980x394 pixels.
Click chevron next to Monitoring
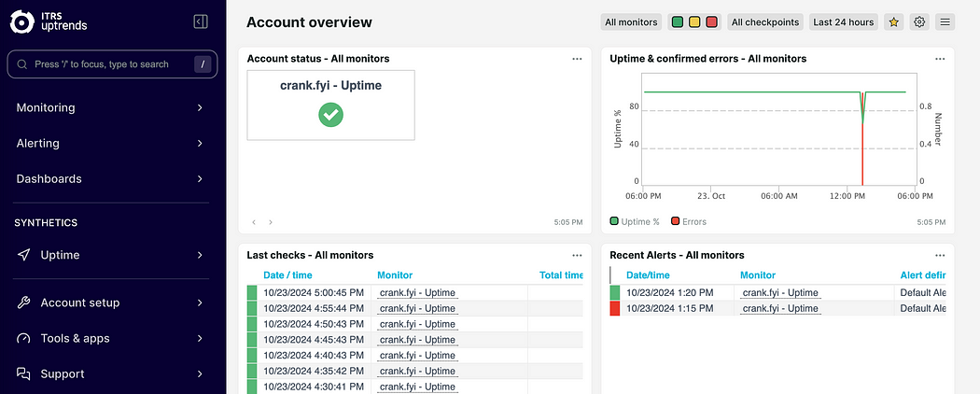tap(200, 107)
